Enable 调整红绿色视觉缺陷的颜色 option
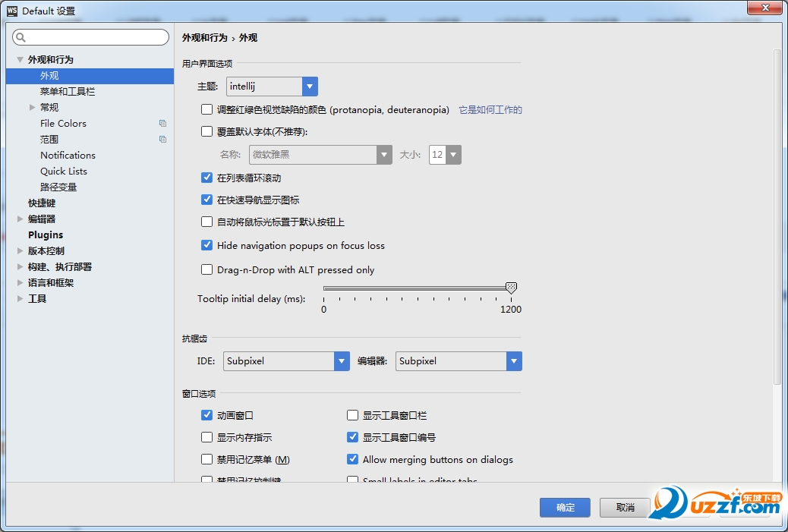 pyautogui.click(x=206, y=109)
